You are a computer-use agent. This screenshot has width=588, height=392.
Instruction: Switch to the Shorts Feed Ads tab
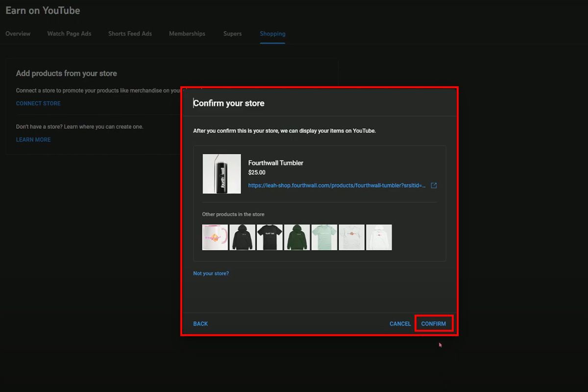[x=130, y=34]
